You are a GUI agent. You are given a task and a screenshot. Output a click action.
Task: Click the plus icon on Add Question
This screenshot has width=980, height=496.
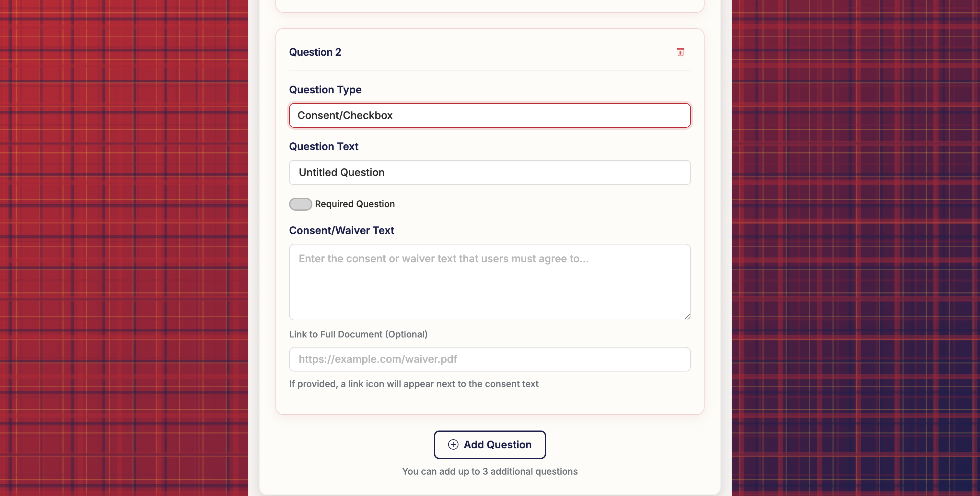pos(453,444)
